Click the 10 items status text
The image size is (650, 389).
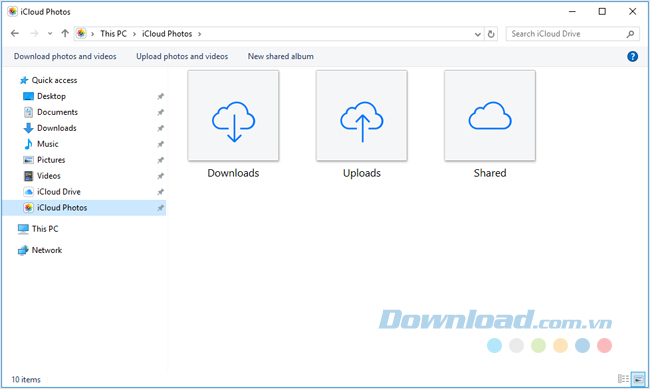pos(26,379)
